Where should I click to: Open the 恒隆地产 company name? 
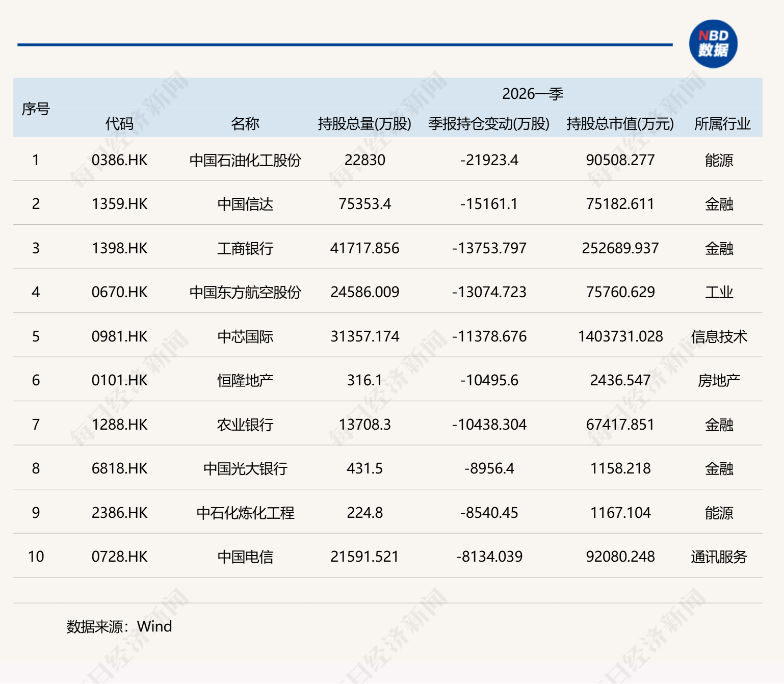click(x=246, y=380)
